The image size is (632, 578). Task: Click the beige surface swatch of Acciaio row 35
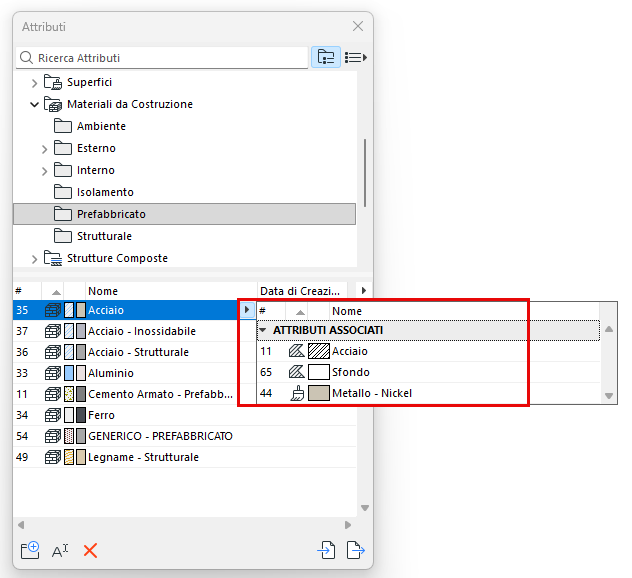click(81, 310)
